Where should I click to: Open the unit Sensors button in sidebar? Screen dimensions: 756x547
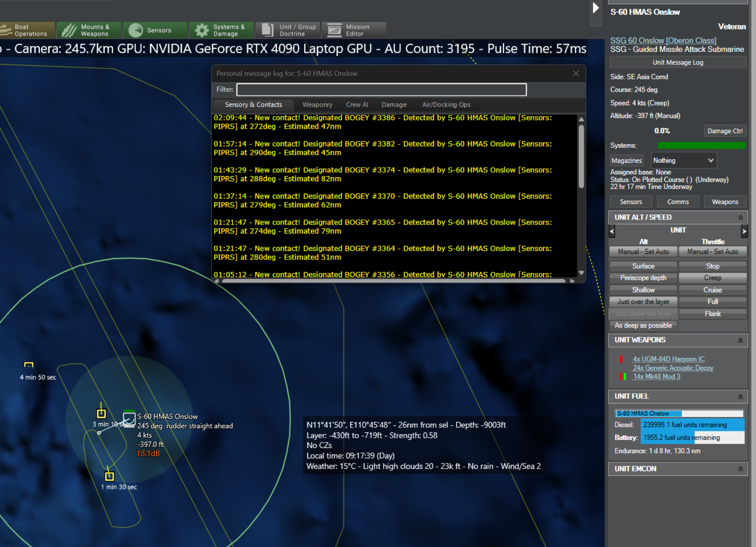click(631, 202)
